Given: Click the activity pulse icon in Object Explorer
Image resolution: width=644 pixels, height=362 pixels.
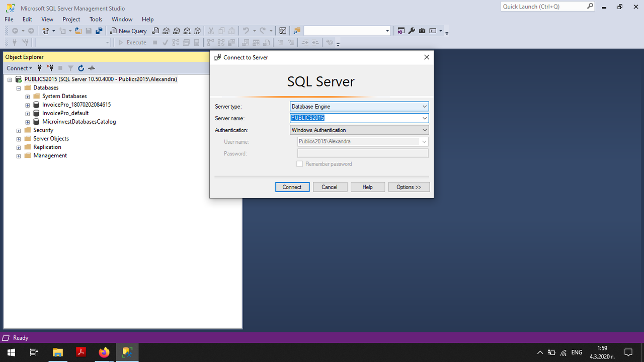Looking at the screenshot, I should (92, 68).
